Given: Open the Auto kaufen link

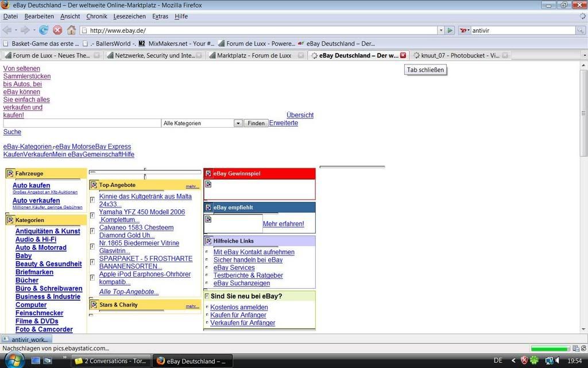Looking at the screenshot, I should [x=31, y=185].
